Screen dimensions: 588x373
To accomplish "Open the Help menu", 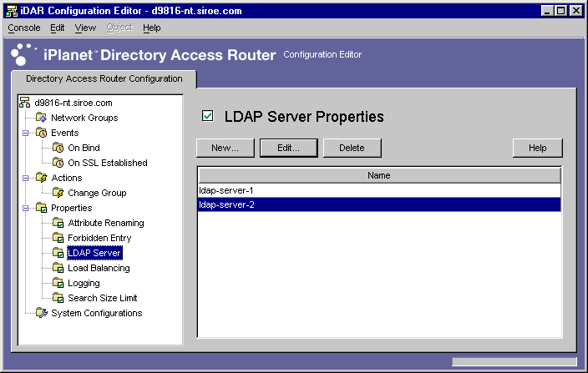I will (x=151, y=28).
